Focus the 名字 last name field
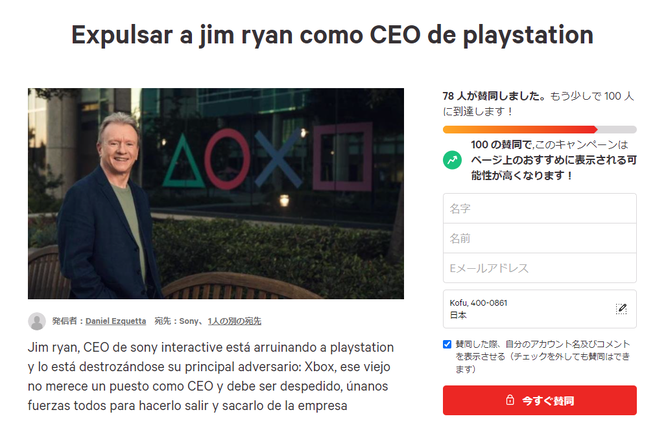This screenshot has width=655, height=423. (540, 208)
